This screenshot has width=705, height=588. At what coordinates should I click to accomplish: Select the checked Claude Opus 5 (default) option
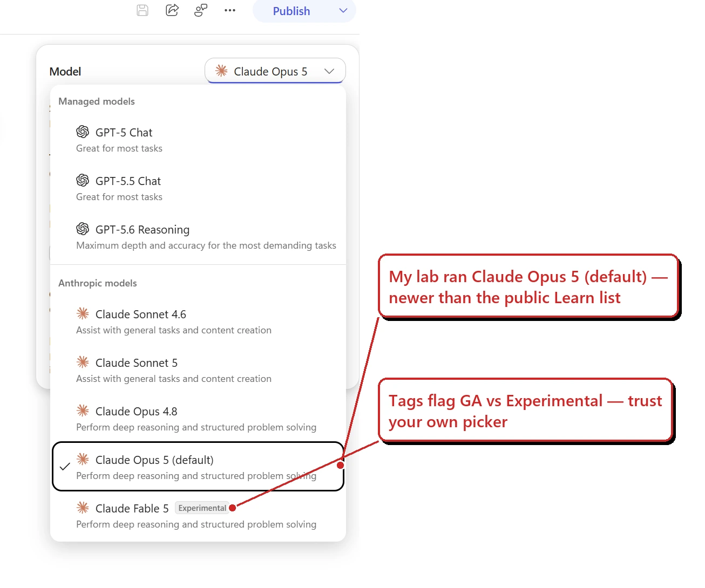(x=198, y=467)
